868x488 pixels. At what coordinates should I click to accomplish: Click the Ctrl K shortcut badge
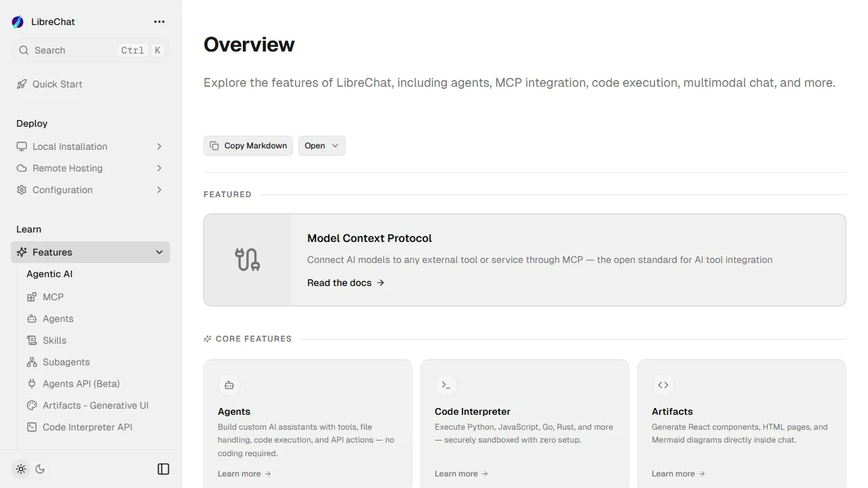click(x=141, y=50)
